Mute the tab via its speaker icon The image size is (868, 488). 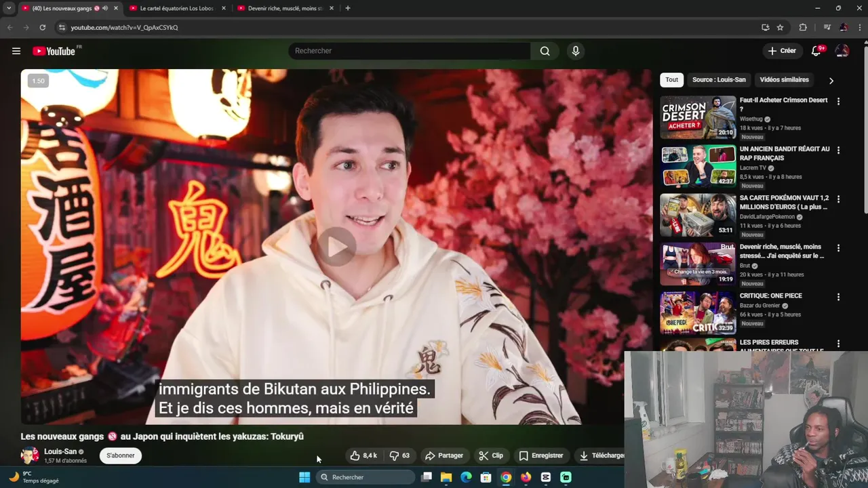pyautogui.click(x=105, y=8)
